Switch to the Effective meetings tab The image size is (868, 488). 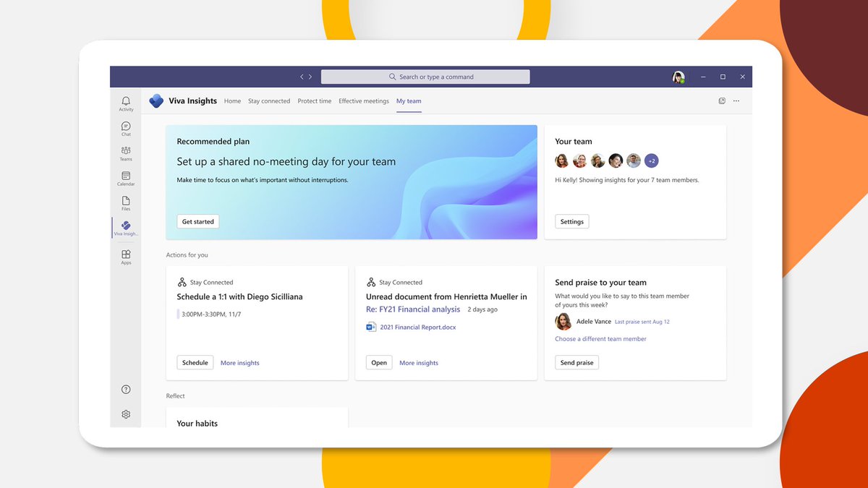click(x=364, y=101)
